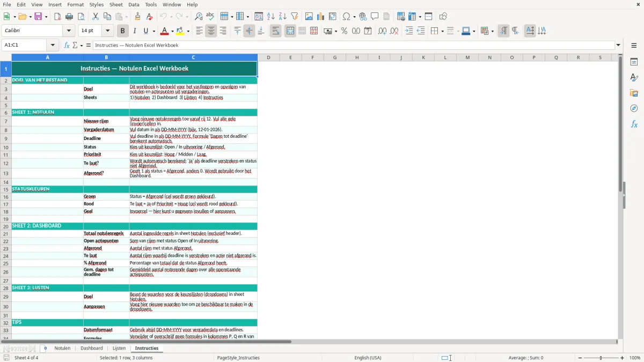Click the zoom slider in status bar
Viewport: 644px width, 362px height.
601,358
